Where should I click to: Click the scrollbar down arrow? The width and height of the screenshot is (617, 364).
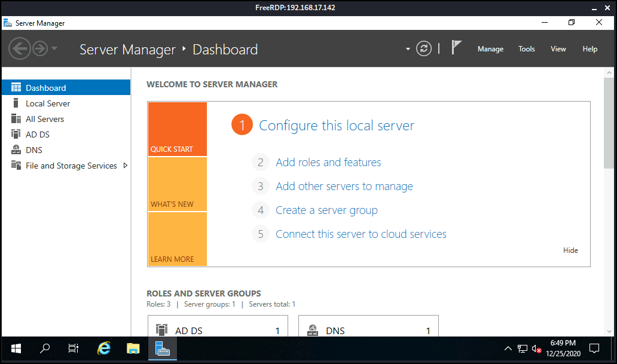click(609, 331)
